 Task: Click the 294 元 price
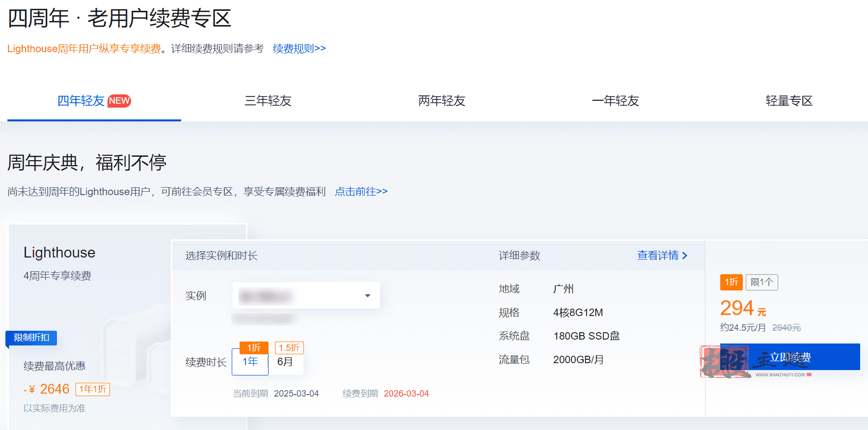tap(743, 309)
